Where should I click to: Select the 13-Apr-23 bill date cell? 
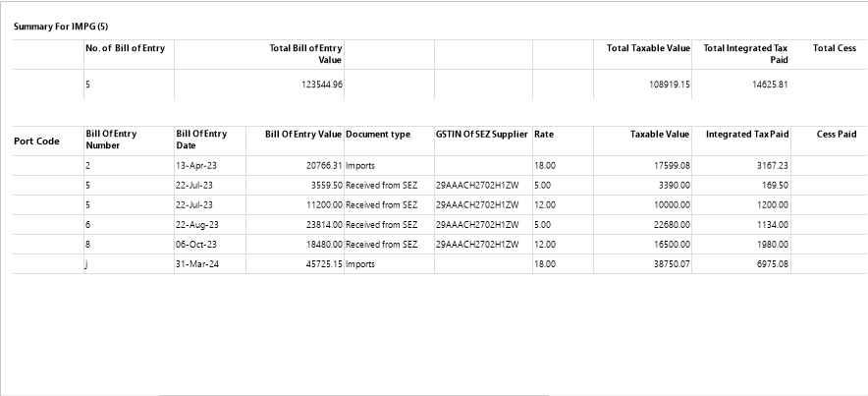coord(196,166)
